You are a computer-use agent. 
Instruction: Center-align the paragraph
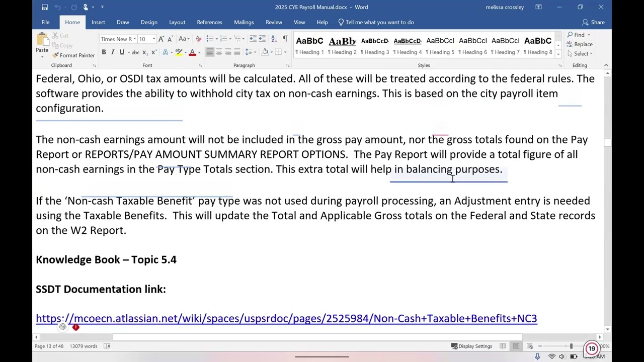[219, 52]
